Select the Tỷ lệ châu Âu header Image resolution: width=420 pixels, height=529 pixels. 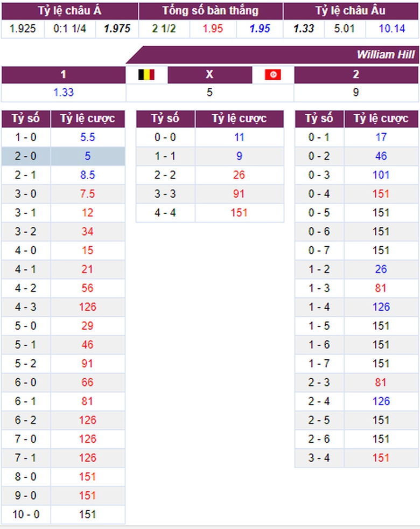[350, 11]
